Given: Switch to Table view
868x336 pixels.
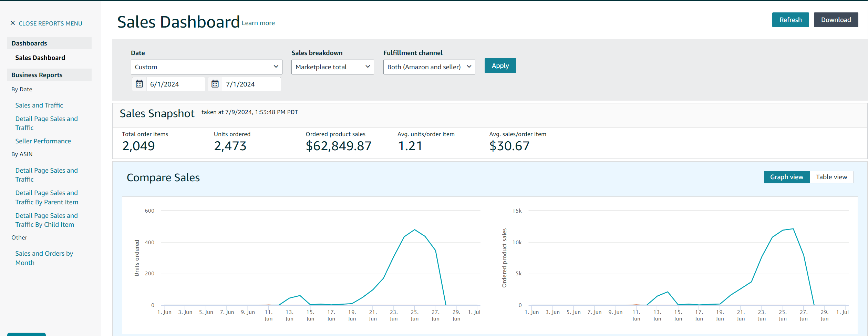Looking at the screenshot, I should [831, 177].
